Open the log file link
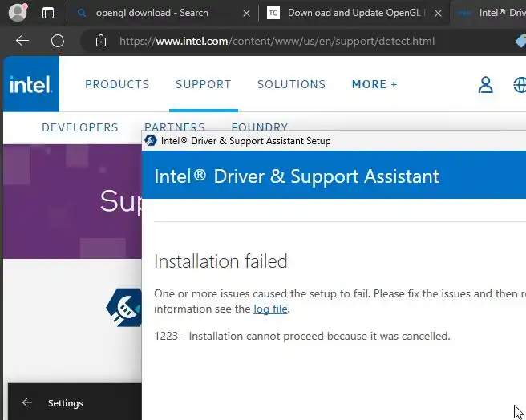Image resolution: width=526 pixels, height=420 pixels. [271, 309]
